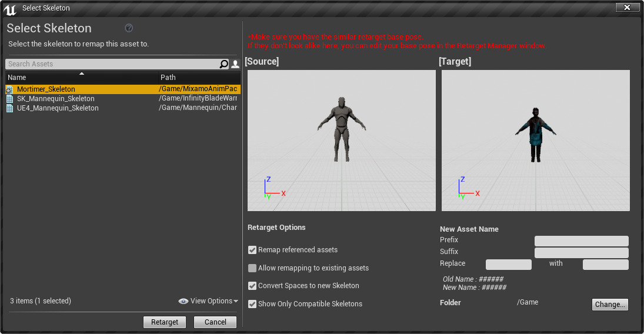Click the SK_Mannequin_Skeleton asset icon
Image resolution: width=644 pixels, height=334 pixels.
pyautogui.click(x=9, y=99)
